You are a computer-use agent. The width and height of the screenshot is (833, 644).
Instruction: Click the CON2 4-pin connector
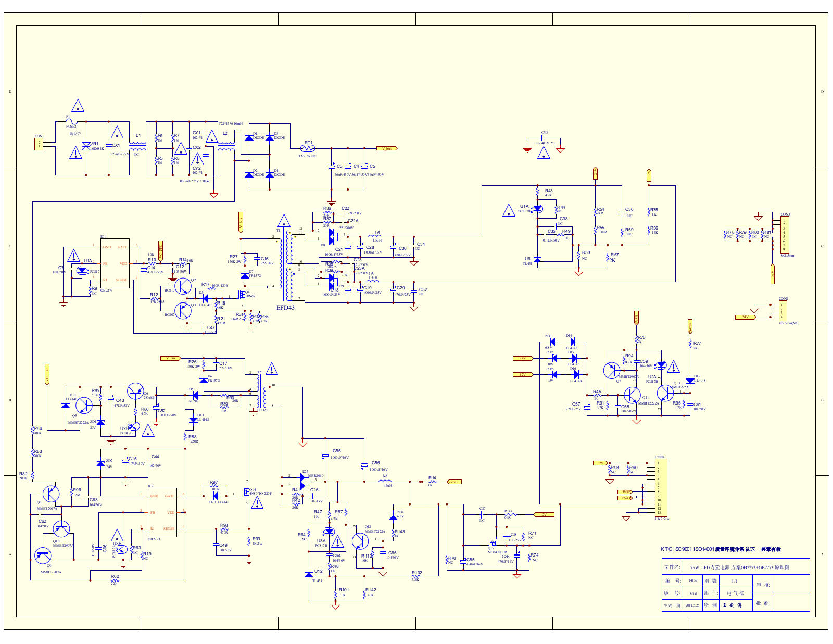pos(782,310)
